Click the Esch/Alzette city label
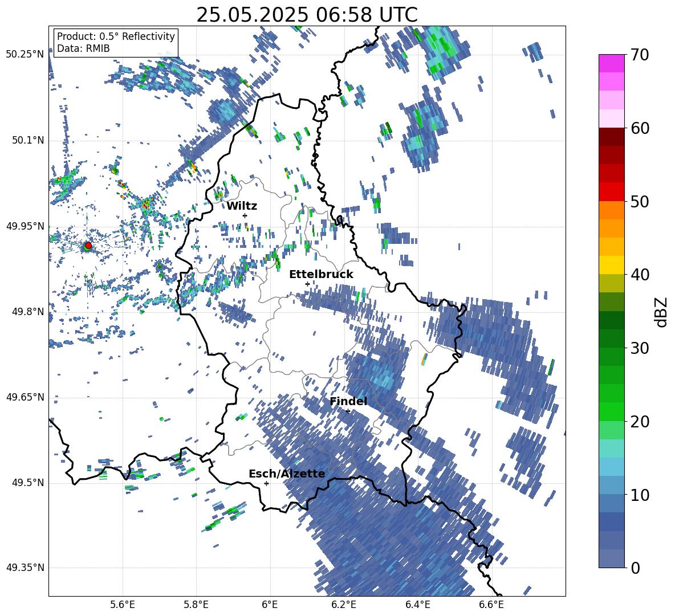The width and height of the screenshot is (675, 616). [x=287, y=474]
